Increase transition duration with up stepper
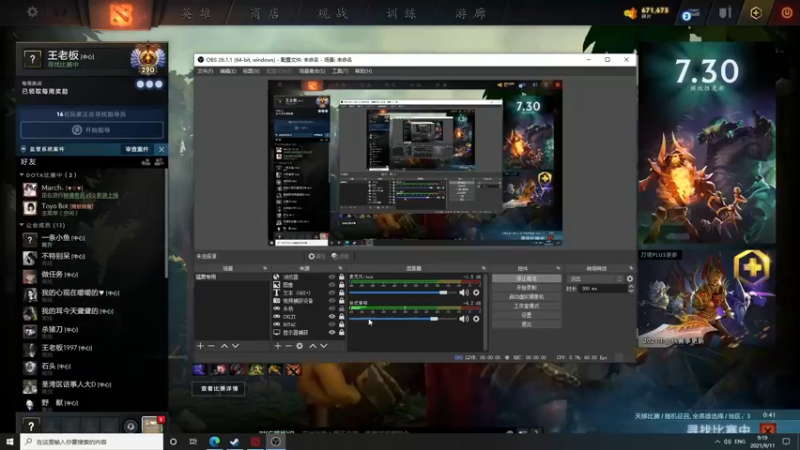Image resolution: width=800 pixels, height=450 pixels. coord(631,286)
